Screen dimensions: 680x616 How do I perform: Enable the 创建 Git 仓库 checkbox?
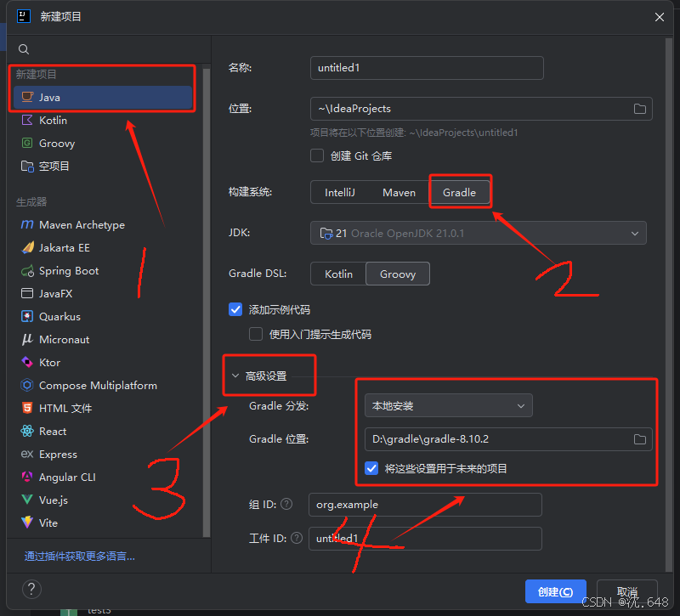click(317, 155)
